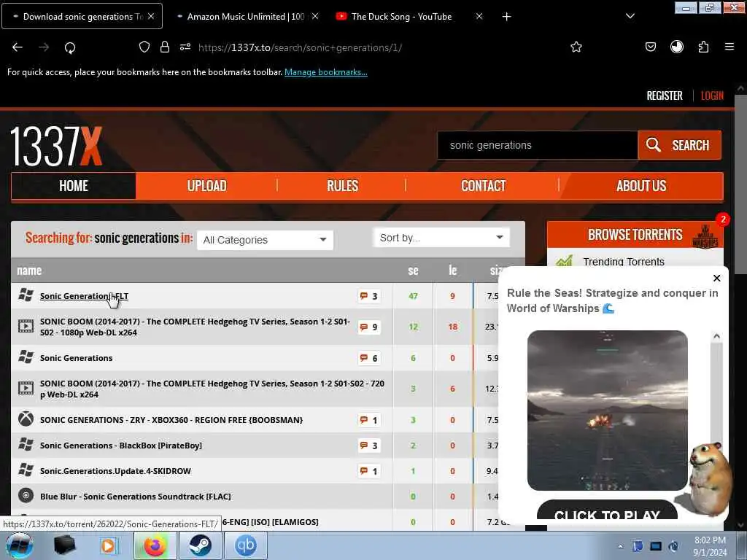The width and height of the screenshot is (747, 560).
Task: Show hidden tray icons arrow
Action: click(x=620, y=546)
